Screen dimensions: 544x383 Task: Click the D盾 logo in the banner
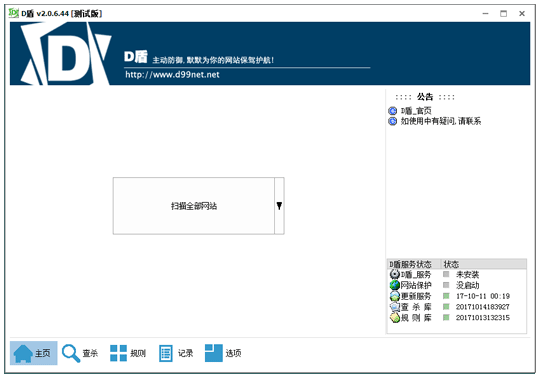point(65,54)
